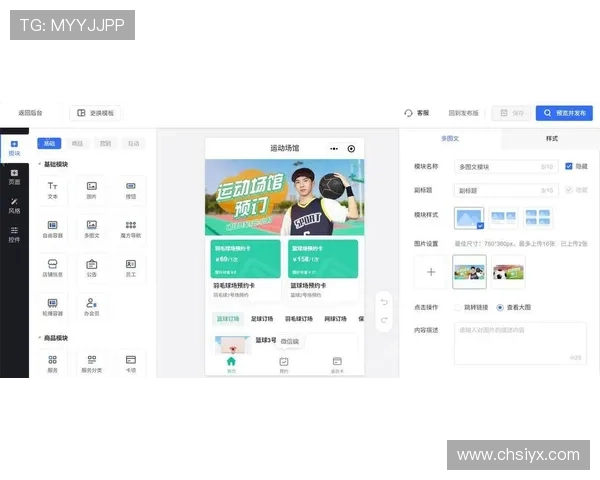Click the 运动场馆预订 banner in preview

coord(284,197)
